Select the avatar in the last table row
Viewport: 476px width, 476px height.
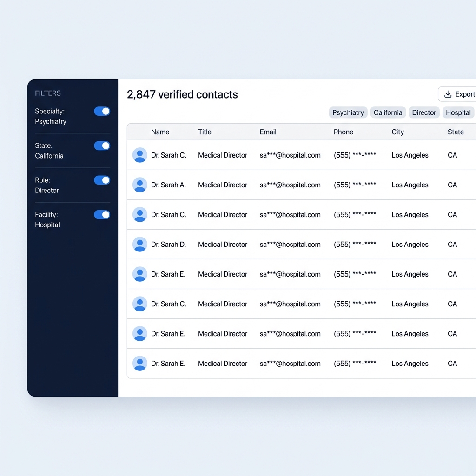(140, 364)
